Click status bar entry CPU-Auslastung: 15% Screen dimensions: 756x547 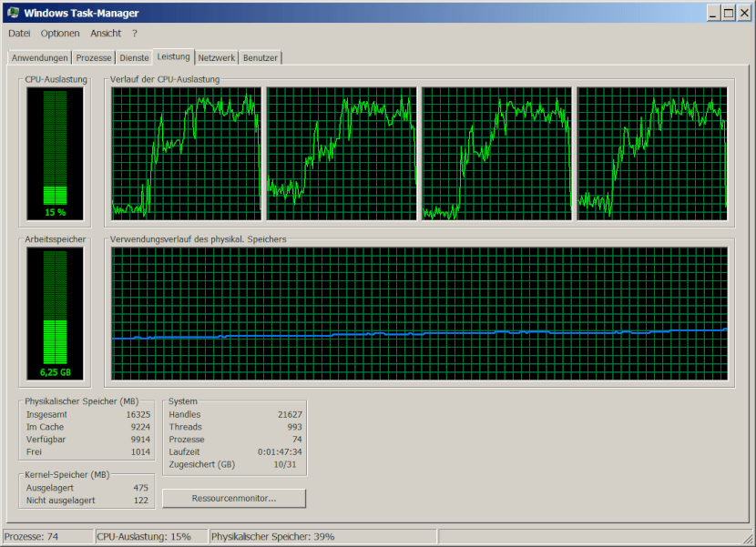coord(151,536)
